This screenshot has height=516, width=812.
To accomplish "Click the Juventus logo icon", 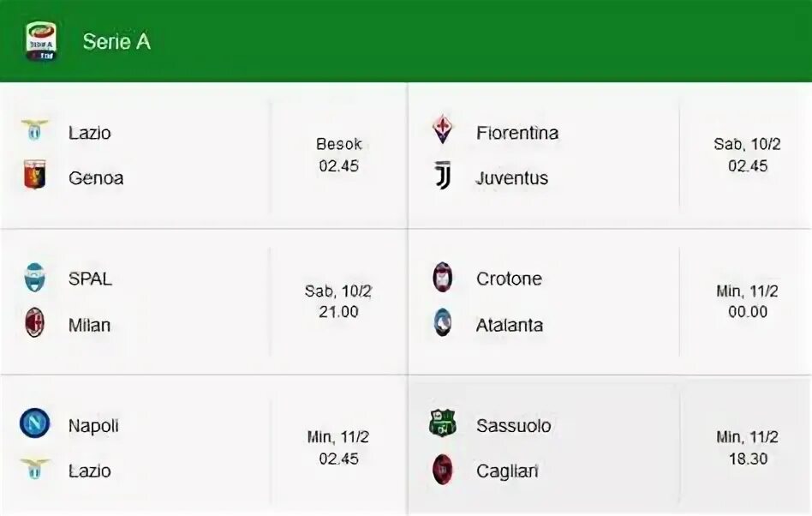I will pyautogui.click(x=443, y=175).
